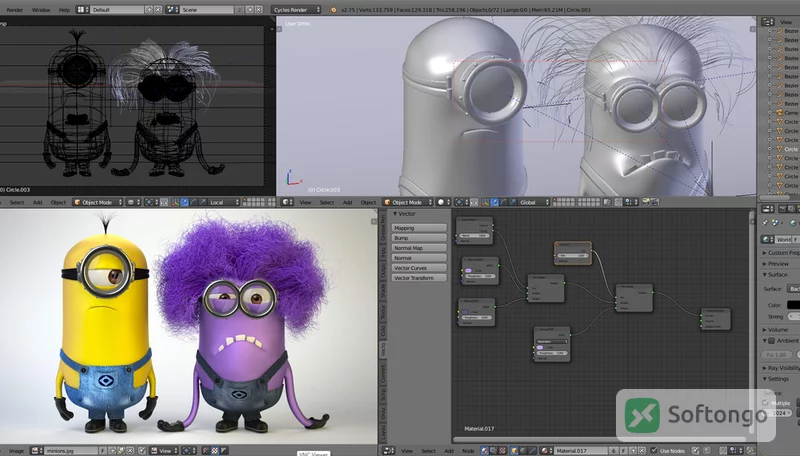Open viewport shading selector in right viewport header
This screenshot has height=456, width=800.
443,202
